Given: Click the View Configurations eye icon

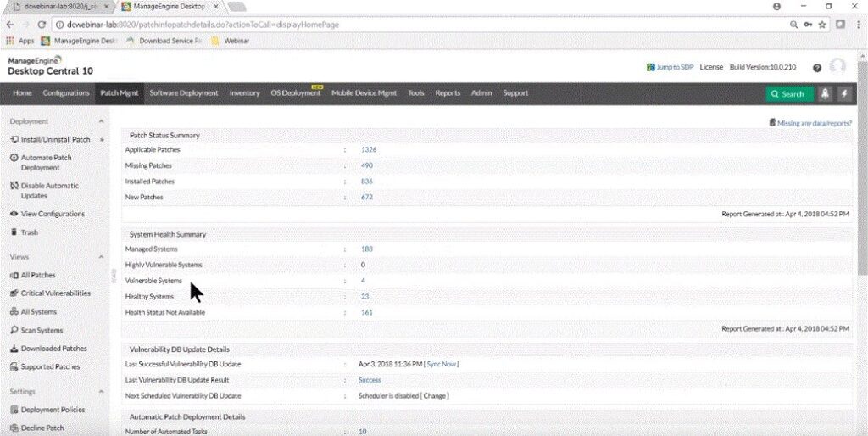Looking at the screenshot, I should coord(14,214).
